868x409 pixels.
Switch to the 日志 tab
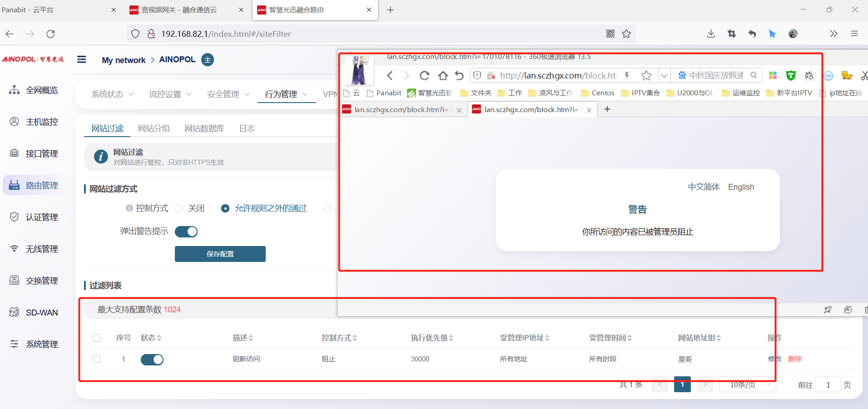247,128
